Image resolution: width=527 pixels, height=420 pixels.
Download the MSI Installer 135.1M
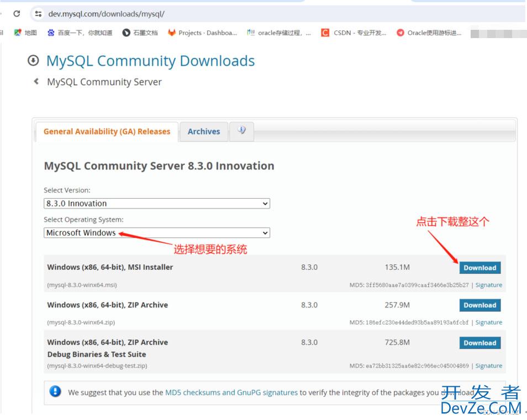480,268
